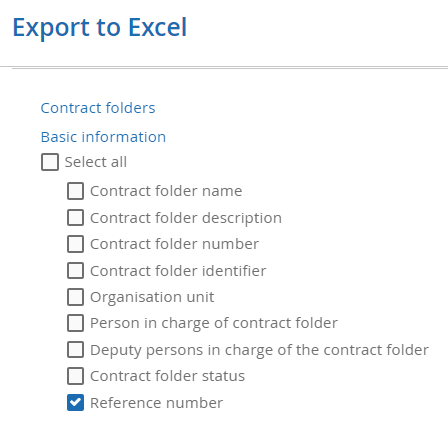
Task: Click the Basic information heading
Action: [103, 137]
